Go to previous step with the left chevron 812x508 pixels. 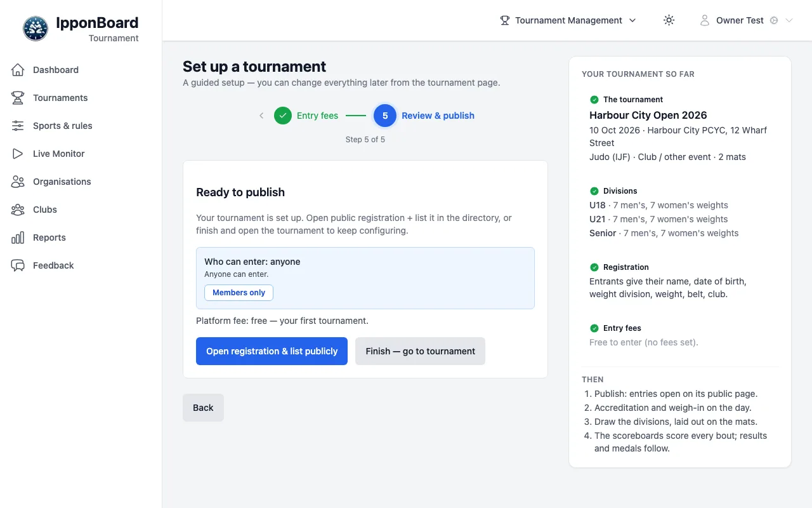261,116
